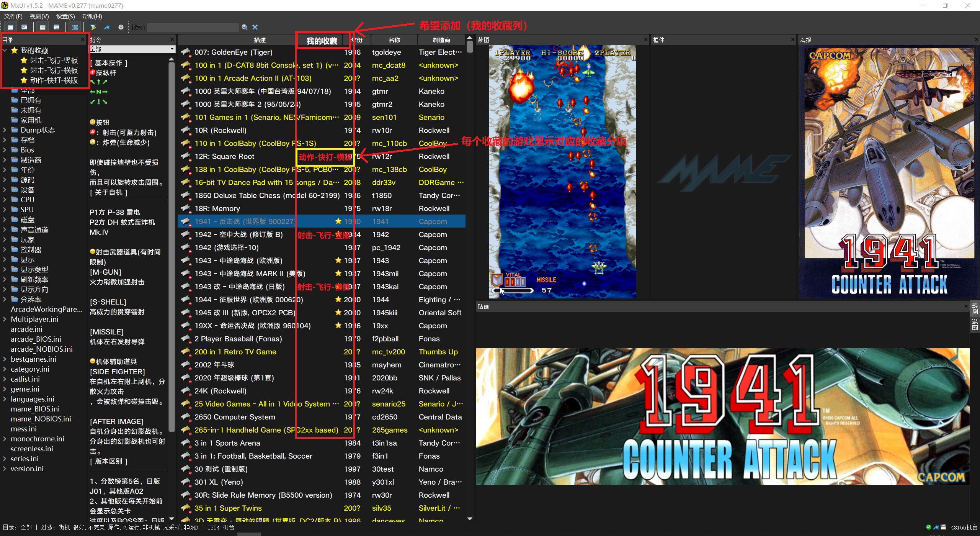Open the 全部 dropdown in 指令 panel
This screenshot has height=536, width=980.
pos(132,49)
